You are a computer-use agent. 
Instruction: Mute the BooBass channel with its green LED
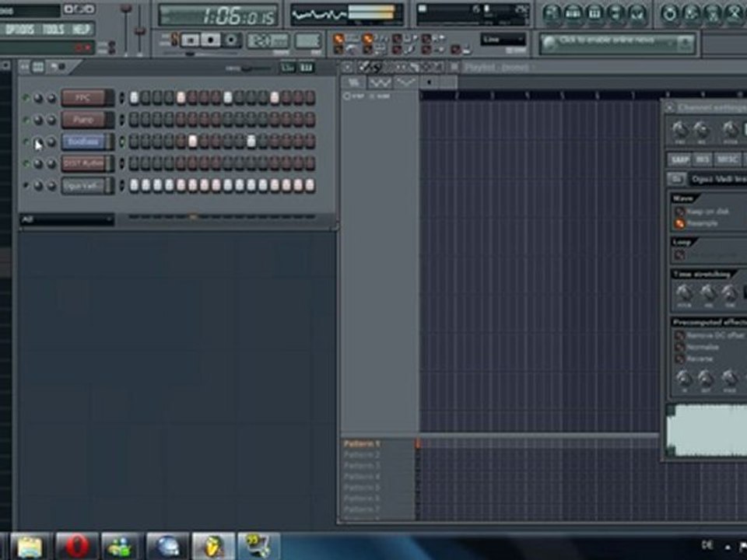(x=26, y=142)
